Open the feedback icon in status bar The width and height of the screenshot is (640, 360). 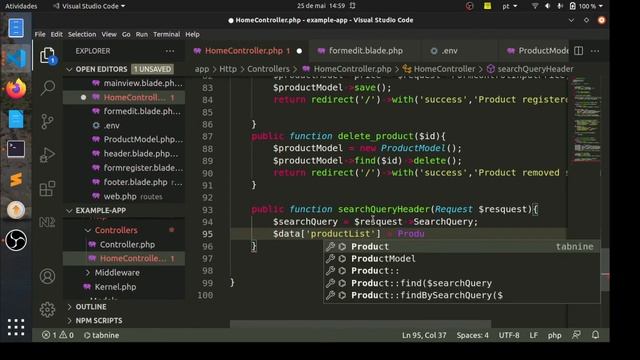[x=576, y=335]
